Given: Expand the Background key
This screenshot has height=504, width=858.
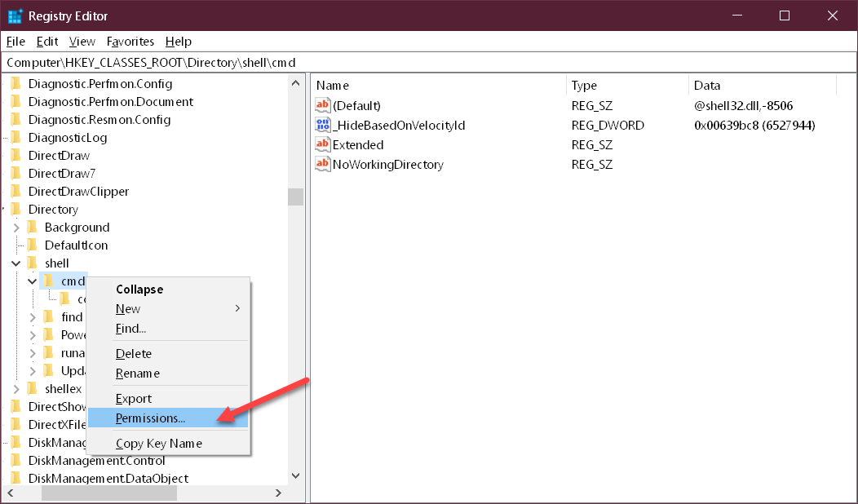Looking at the screenshot, I should pos(16,228).
